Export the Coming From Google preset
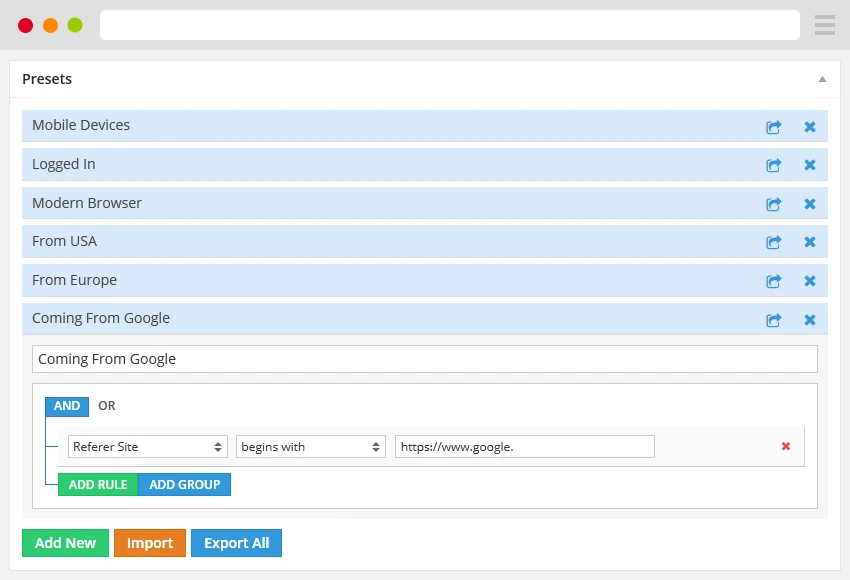Screen dimensions: 850x580 (774, 320)
